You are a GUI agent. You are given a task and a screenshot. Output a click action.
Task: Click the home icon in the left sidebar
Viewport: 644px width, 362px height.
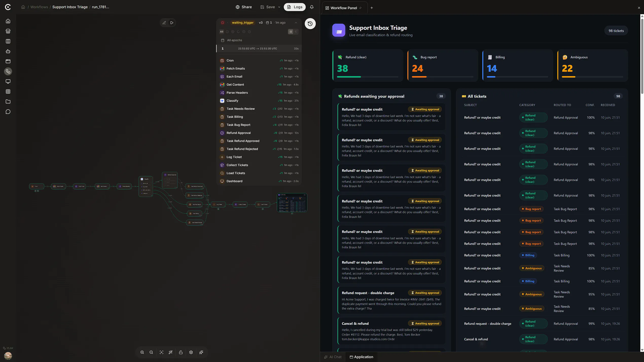pyautogui.click(x=8, y=21)
